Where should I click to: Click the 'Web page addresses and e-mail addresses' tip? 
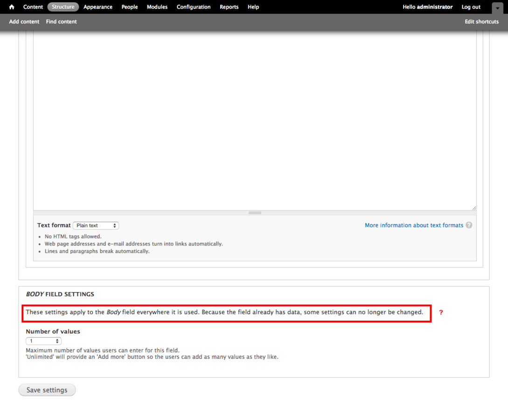tap(134, 244)
